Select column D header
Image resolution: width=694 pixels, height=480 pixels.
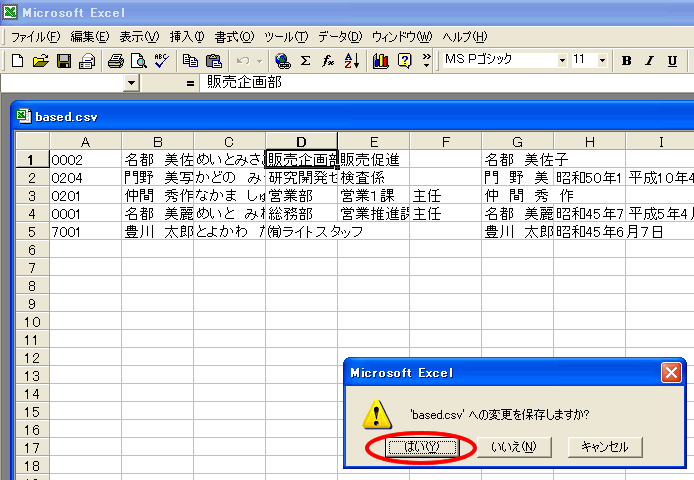(301, 142)
